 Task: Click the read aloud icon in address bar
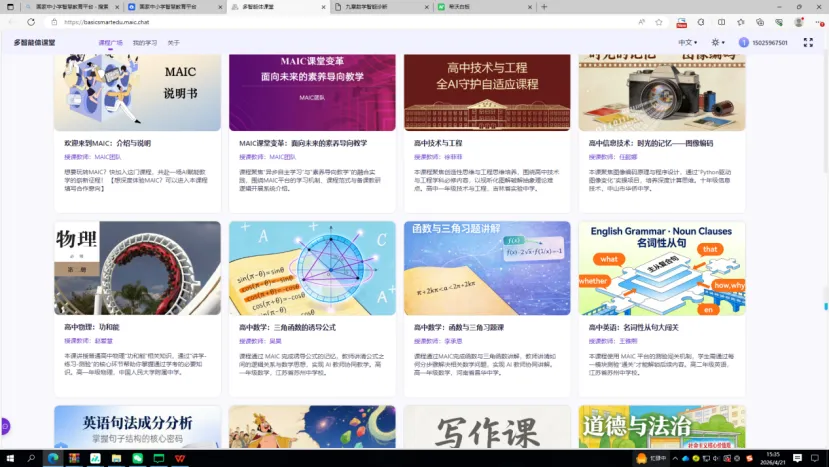tap(642, 22)
